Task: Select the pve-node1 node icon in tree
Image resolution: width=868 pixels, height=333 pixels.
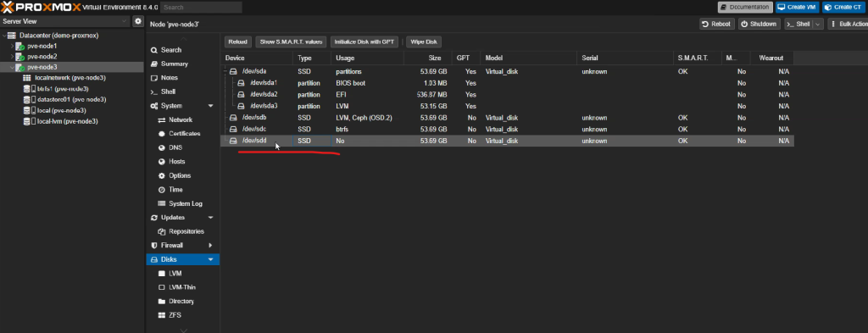Action: pyautogui.click(x=20, y=46)
